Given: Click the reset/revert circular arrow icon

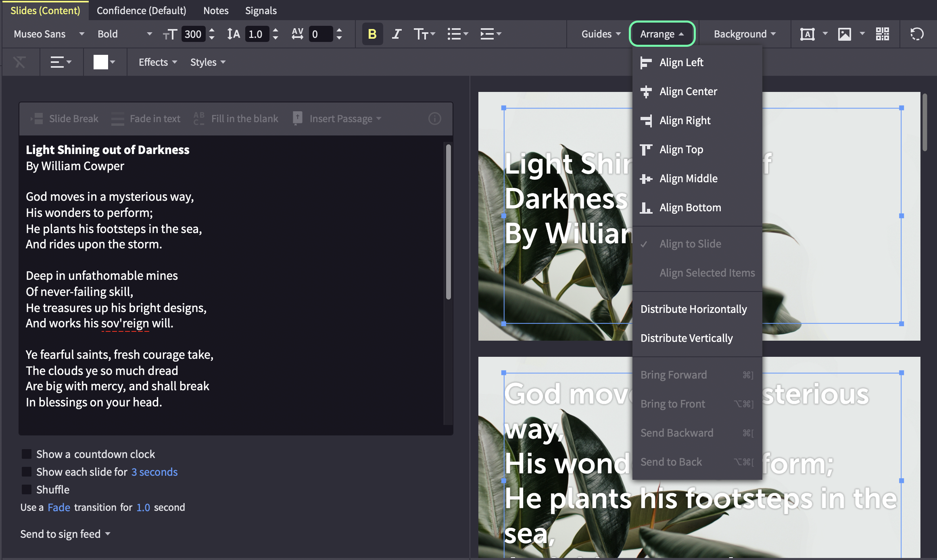Looking at the screenshot, I should [917, 34].
